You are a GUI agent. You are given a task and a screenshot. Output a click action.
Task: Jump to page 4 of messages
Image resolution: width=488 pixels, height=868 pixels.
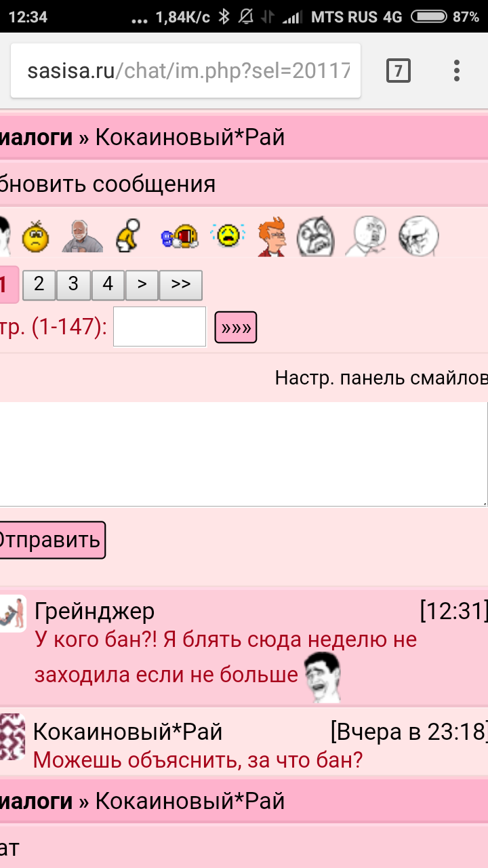(x=108, y=285)
